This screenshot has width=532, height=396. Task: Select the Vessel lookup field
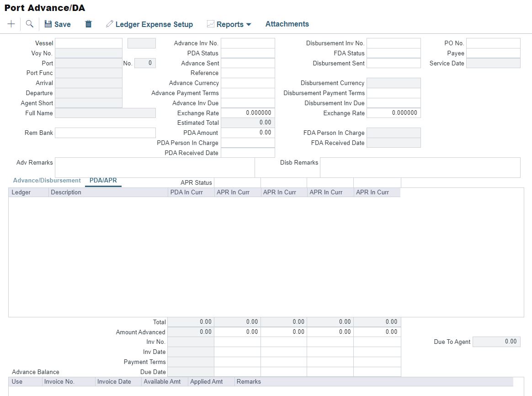click(x=88, y=43)
